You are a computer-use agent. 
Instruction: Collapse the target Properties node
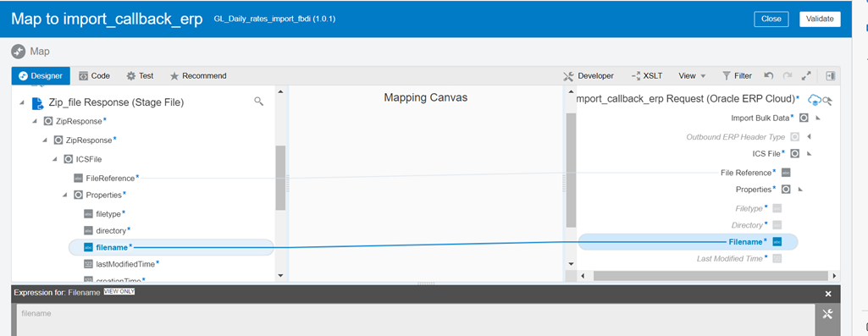point(800,190)
